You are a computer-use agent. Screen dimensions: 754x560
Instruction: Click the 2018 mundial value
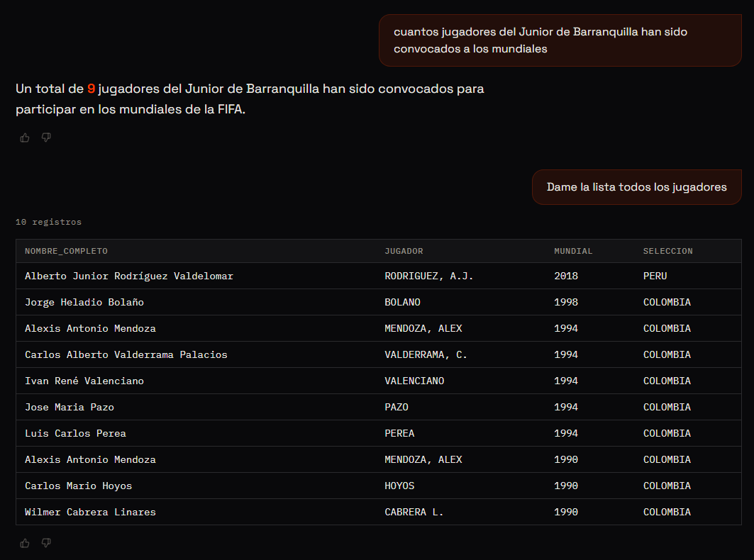pyautogui.click(x=566, y=276)
